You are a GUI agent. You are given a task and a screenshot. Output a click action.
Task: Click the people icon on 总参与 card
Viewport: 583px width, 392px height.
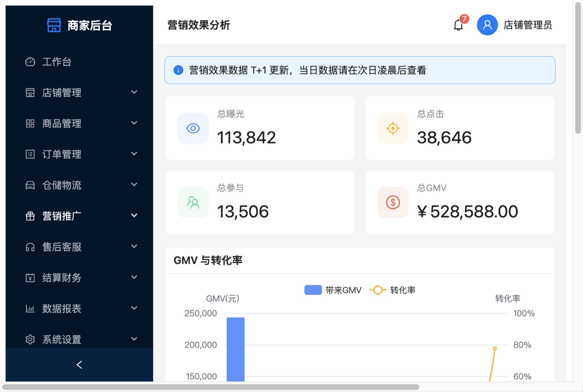click(193, 202)
